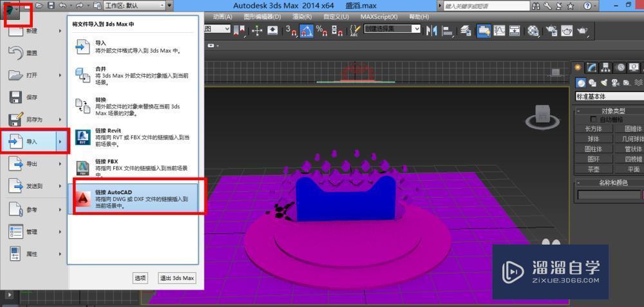Click the Redo arrow icon
This screenshot has width=644, height=307.
tap(80, 6)
